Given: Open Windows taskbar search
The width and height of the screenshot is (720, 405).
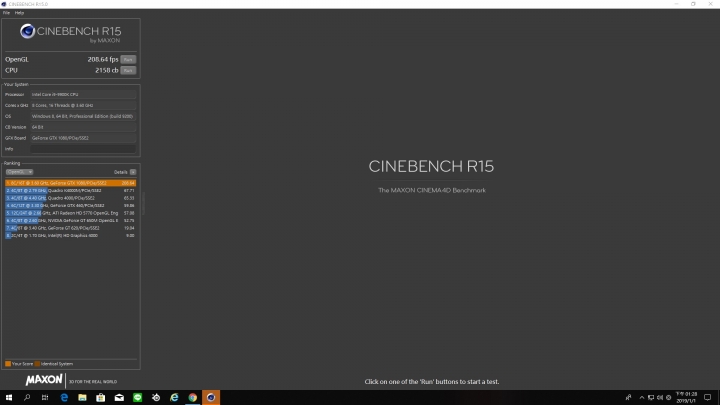Looking at the screenshot, I should click(27, 398).
